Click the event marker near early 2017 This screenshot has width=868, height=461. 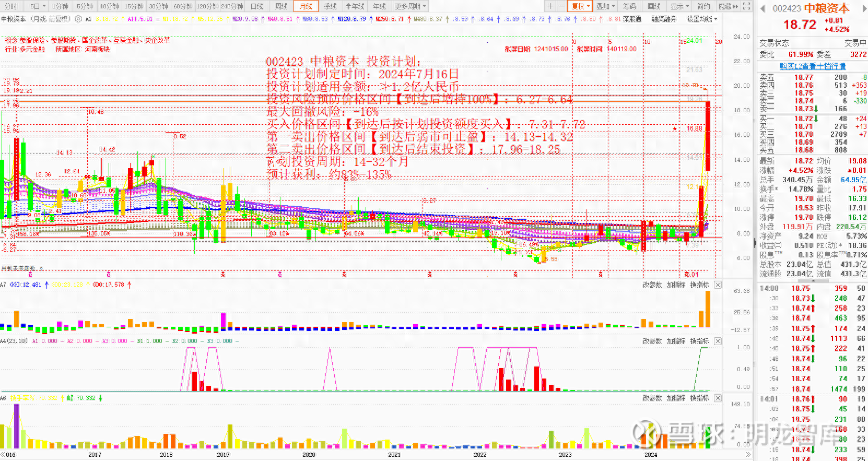(109, 274)
